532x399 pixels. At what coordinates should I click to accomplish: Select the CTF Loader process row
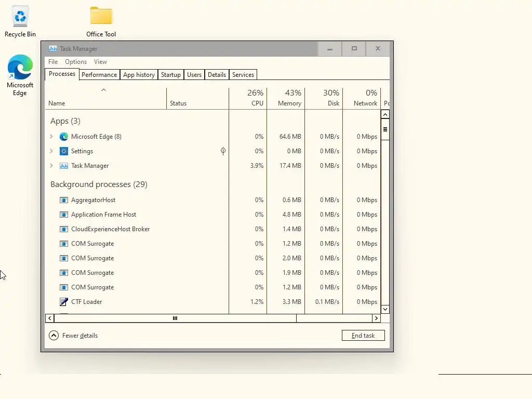[212, 302]
